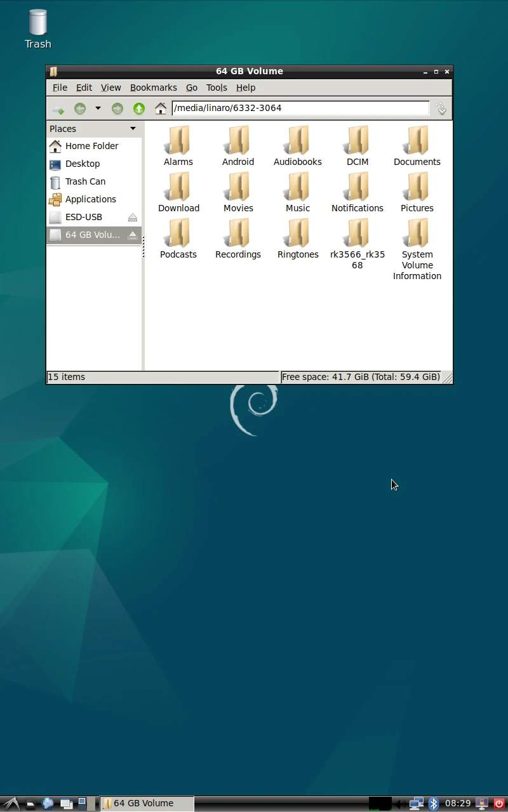Launch the web browser from the taskbar
508x812 pixels.
click(48, 804)
